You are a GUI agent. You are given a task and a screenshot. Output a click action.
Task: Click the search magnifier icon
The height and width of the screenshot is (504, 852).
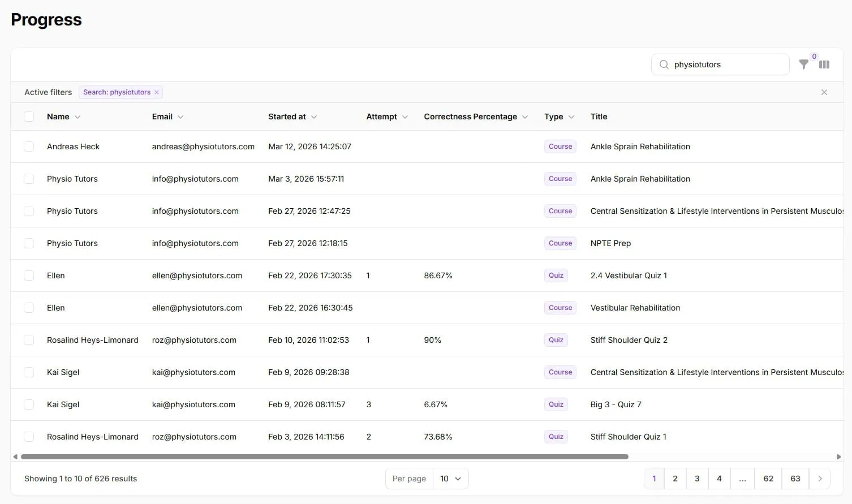pyautogui.click(x=664, y=64)
